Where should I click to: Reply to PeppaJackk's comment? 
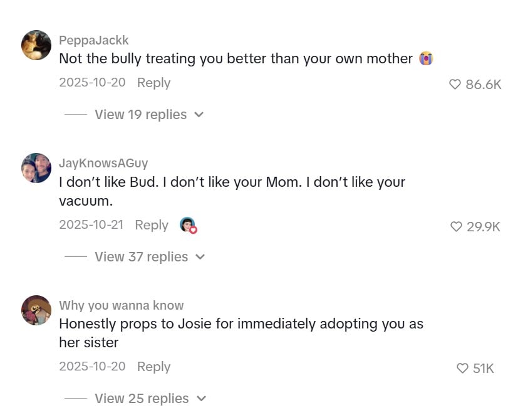[153, 83]
